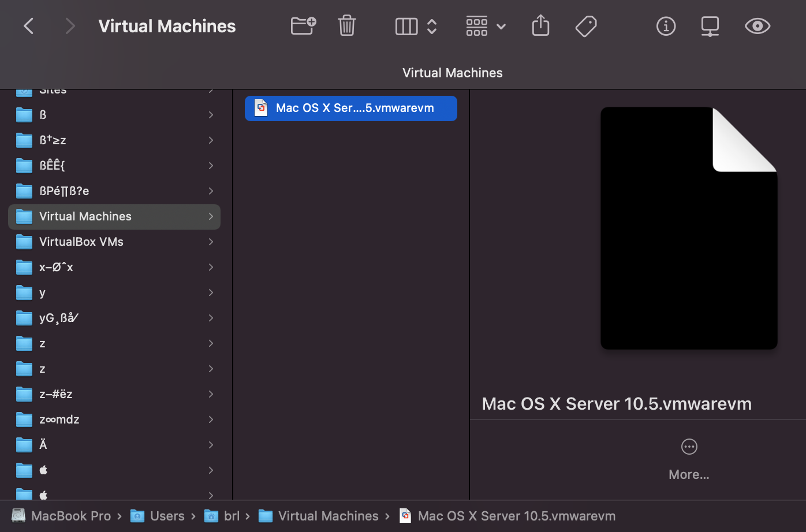Image resolution: width=806 pixels, height=532 pixels.
Task: Select Mac OS X Server vmwarevm file
Action: [350, 108]
